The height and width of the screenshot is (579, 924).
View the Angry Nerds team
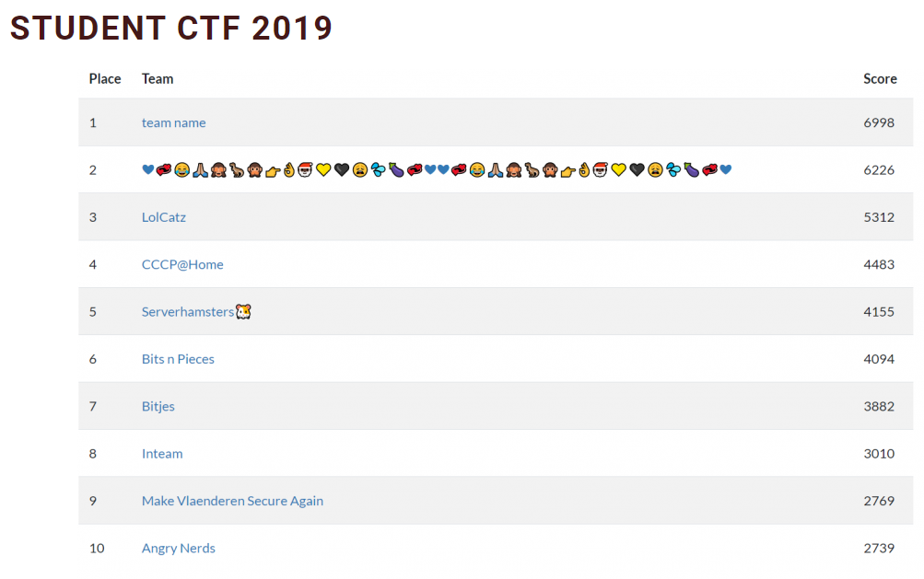[x=178, y=549]
